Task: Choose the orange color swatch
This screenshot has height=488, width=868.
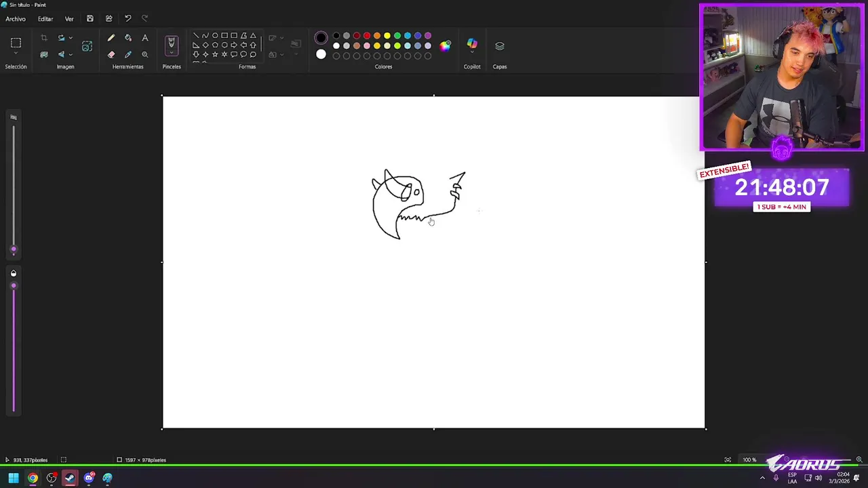Action: (x=377, y=36)
